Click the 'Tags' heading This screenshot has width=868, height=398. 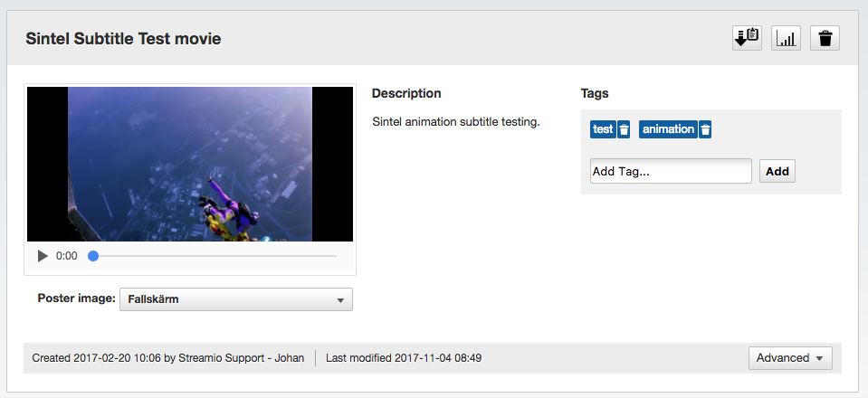click(x=595, y=93)
